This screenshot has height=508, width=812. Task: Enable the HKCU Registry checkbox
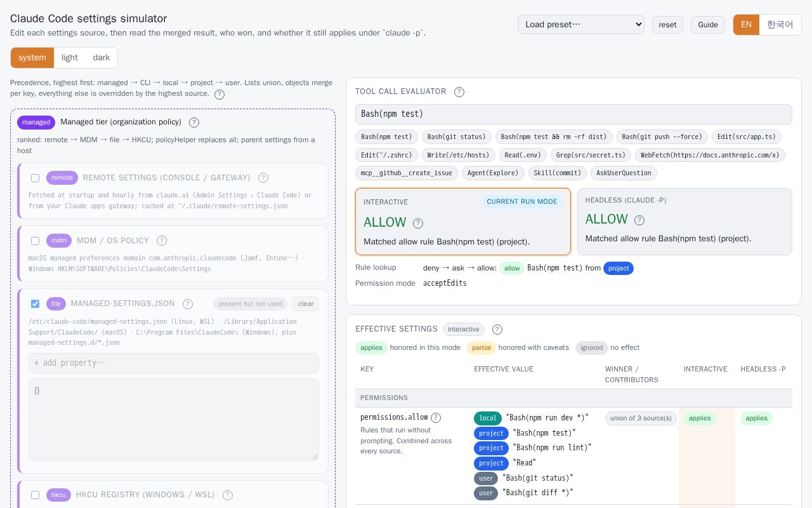(x=36, y=495)
